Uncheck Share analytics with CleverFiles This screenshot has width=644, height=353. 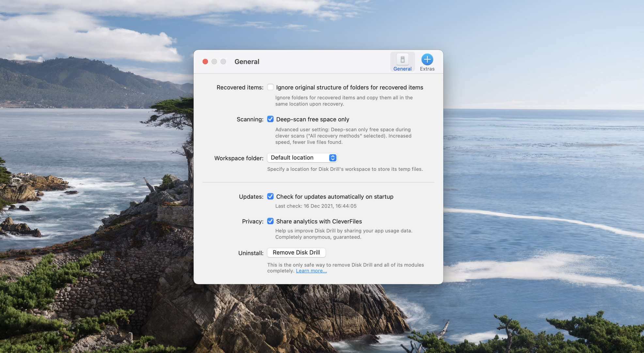[270, 221]
